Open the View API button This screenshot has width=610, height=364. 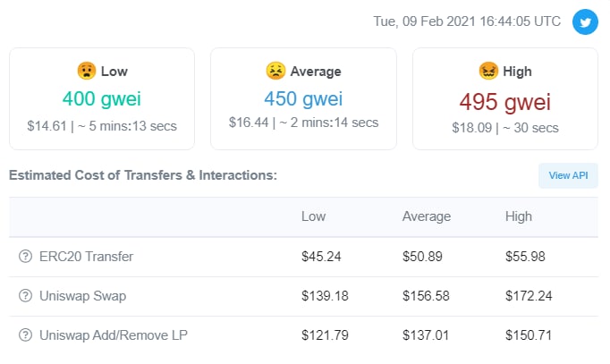point(568,175)
